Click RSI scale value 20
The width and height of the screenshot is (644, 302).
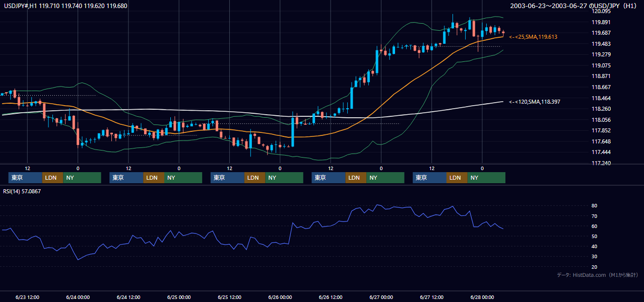595,267
